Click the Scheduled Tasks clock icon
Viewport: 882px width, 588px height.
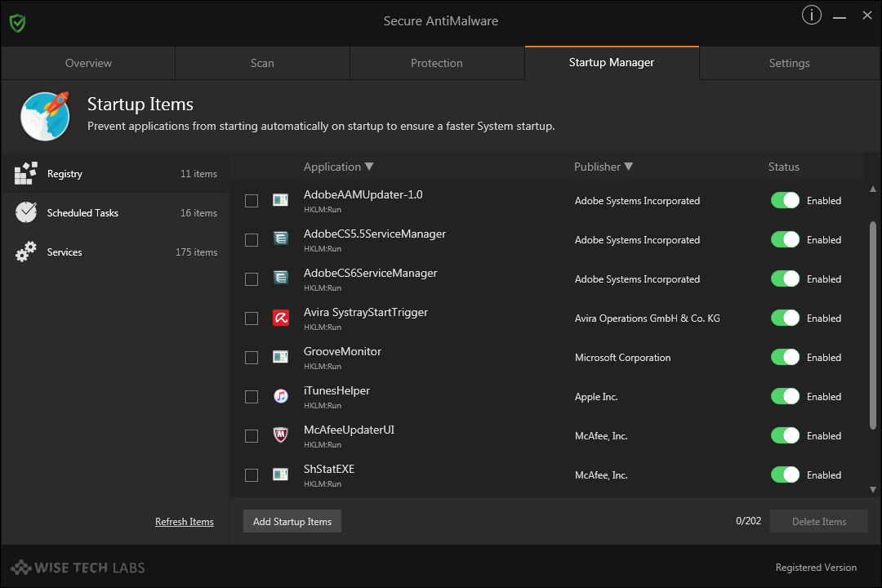pos(26,212)
